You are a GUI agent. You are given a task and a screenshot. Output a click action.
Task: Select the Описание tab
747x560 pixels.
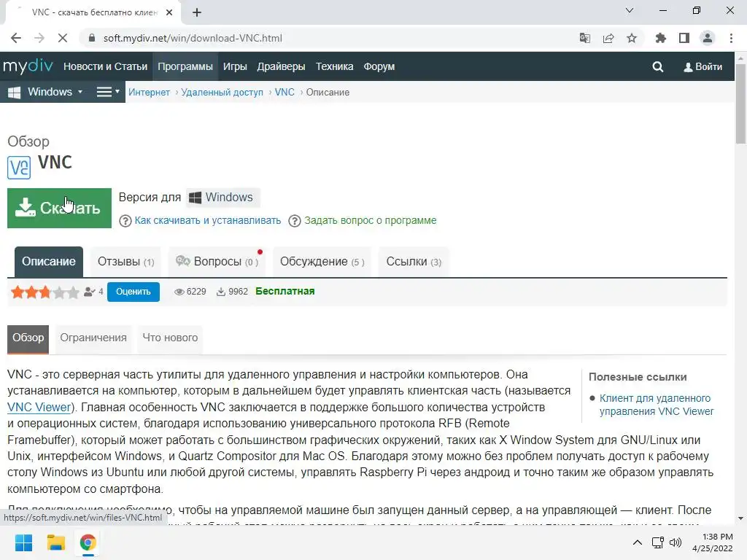(49, 262)
